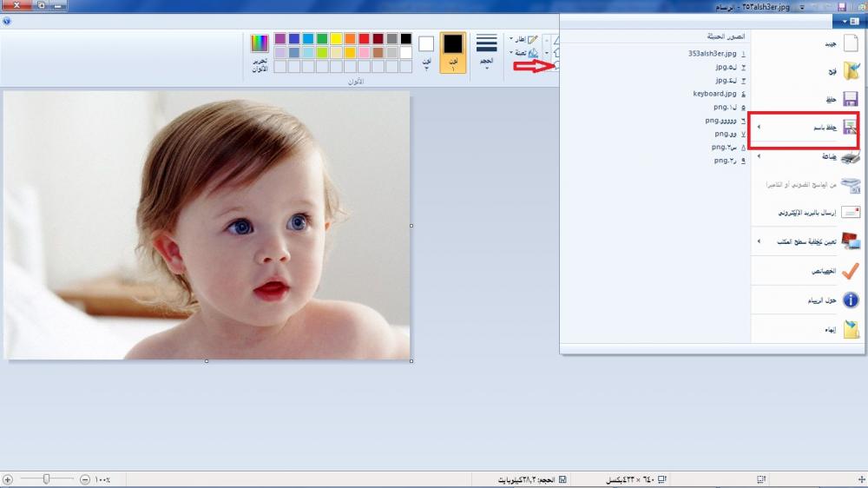Image resolution: width=868 pixels, height=488 pixels.
Task: Click the New blank document icon
Action: [851, 43]
